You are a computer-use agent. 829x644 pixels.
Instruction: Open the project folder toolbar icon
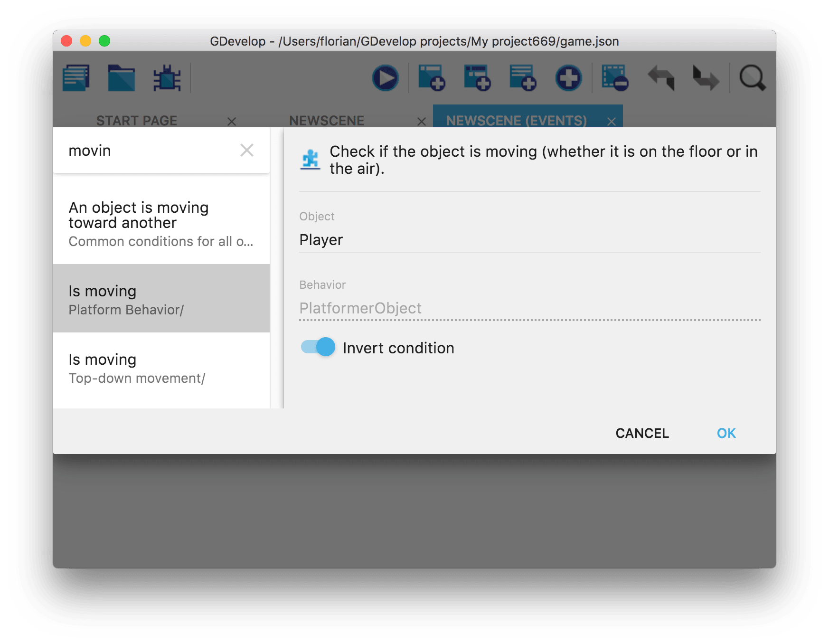click(122, 78)
